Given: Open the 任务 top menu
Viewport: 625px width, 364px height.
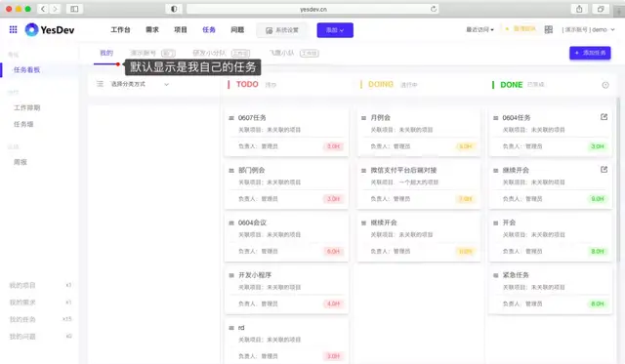Looking at the screenshot, I should click(209, 29).
